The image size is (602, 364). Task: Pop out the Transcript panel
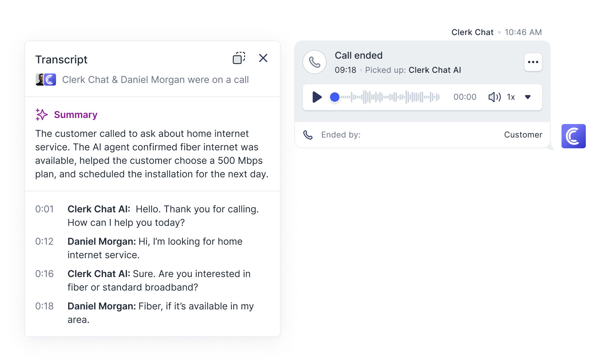coord(239,58)
